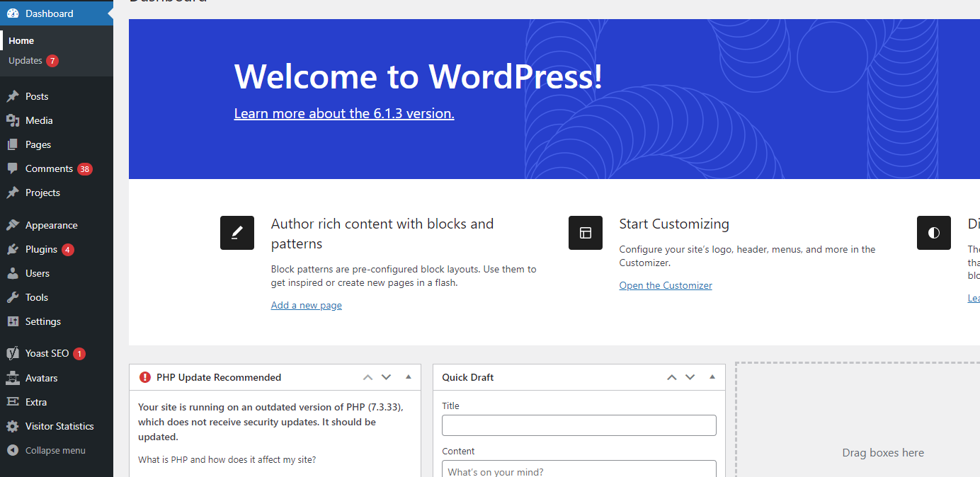Click the PHP Update Recommended heading
Image resolution: width=980 pixels, height=477 pixels.
pyautogui.click(x=219, y=377)
